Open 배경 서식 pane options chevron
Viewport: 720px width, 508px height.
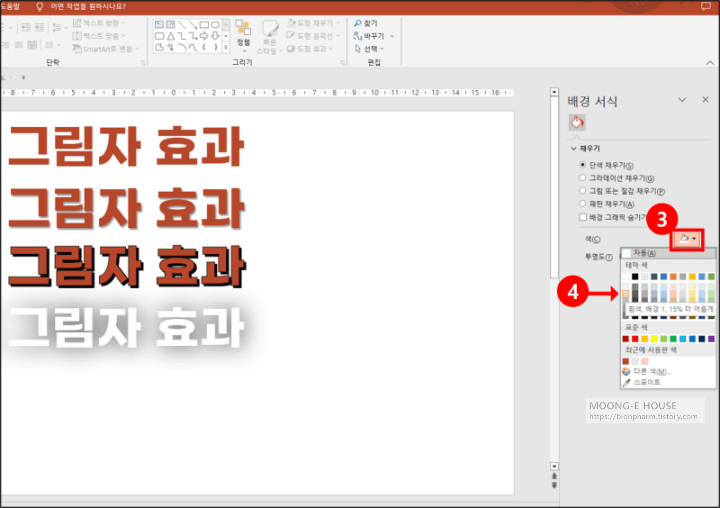pyautogui.click(x=682, y=100)
